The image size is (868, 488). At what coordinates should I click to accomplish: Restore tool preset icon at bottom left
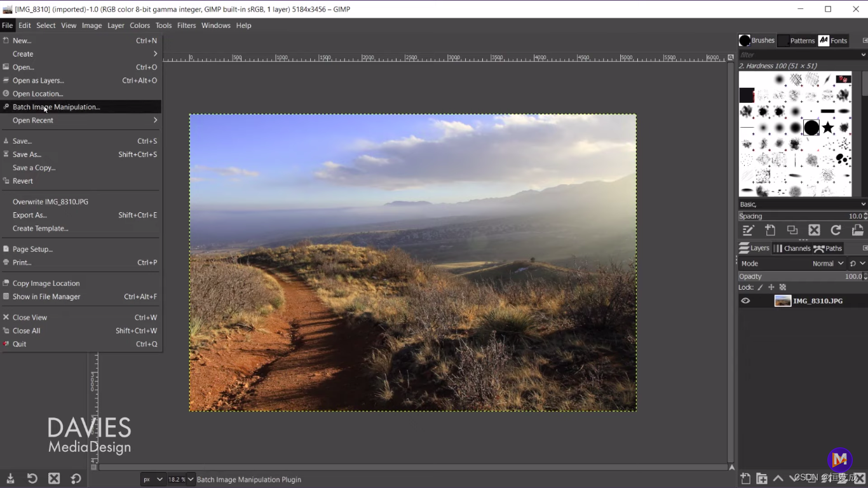(x=32, y=478)
